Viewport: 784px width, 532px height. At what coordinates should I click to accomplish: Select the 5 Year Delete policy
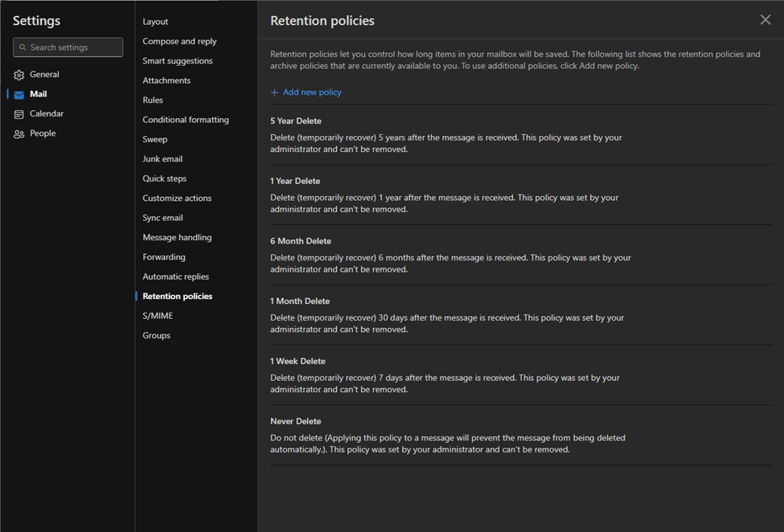[x=296, y=121]
